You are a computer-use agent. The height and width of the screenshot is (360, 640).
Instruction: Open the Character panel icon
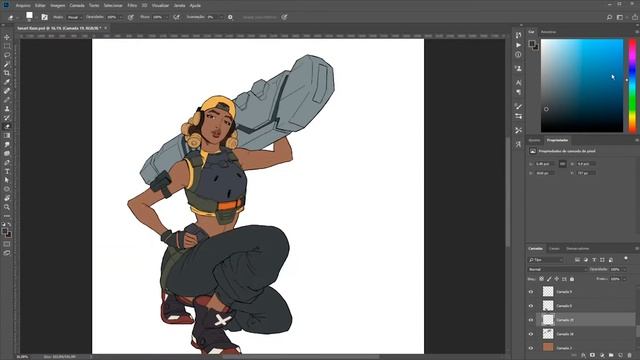coord(518,82)
